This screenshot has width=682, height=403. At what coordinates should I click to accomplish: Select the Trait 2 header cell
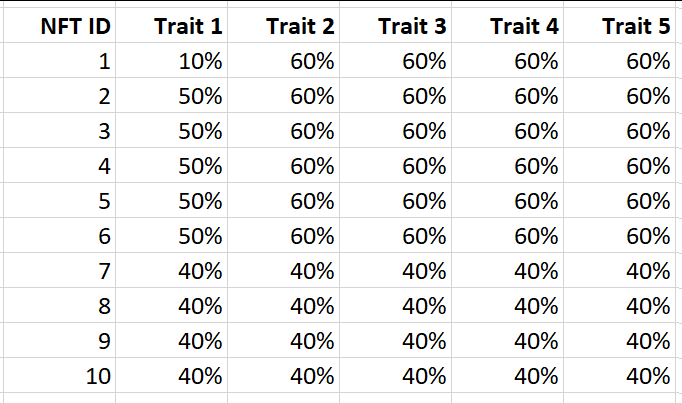300,27
